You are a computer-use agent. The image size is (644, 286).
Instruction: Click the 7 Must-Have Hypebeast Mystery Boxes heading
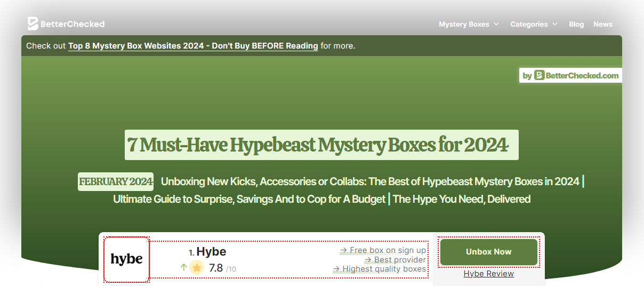click(x=321, y=145)
